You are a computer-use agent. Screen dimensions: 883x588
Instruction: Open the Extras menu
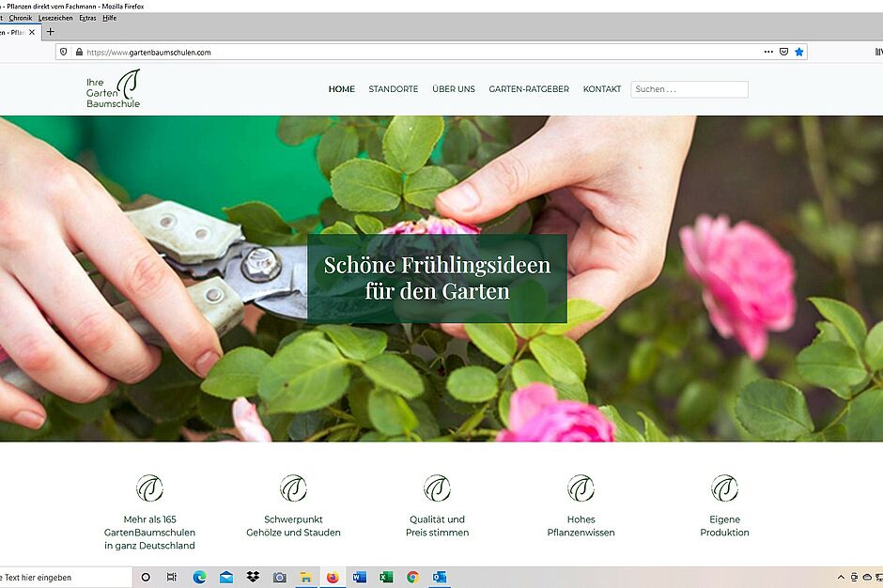coord(87,18)
